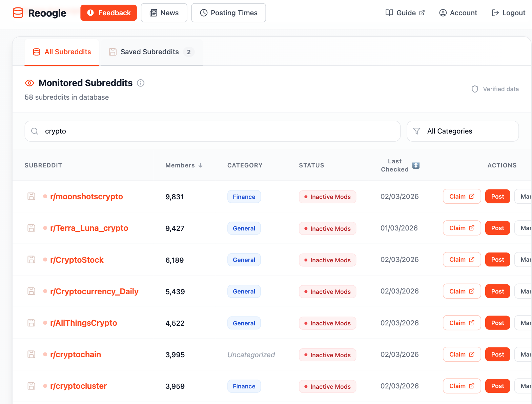Click Post for r/moonshotscrypto
The height and width of the screenshot is (404, 532).
coord(498,197)
